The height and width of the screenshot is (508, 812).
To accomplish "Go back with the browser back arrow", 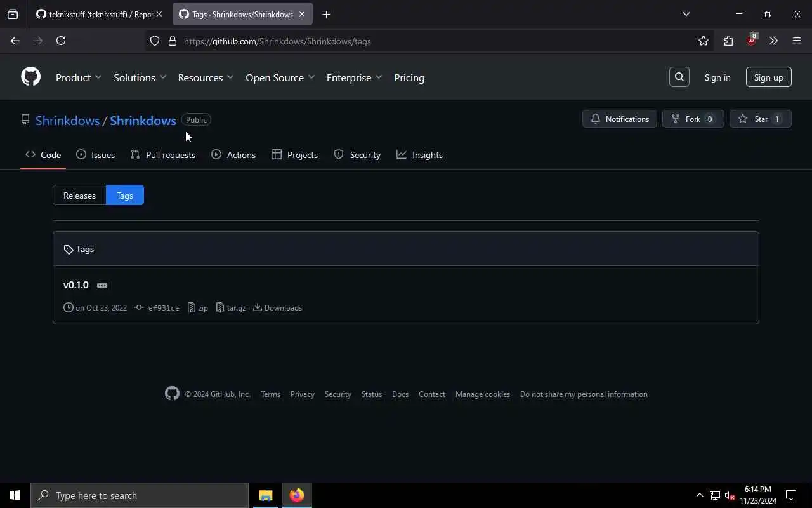I will tap(15, 41).
